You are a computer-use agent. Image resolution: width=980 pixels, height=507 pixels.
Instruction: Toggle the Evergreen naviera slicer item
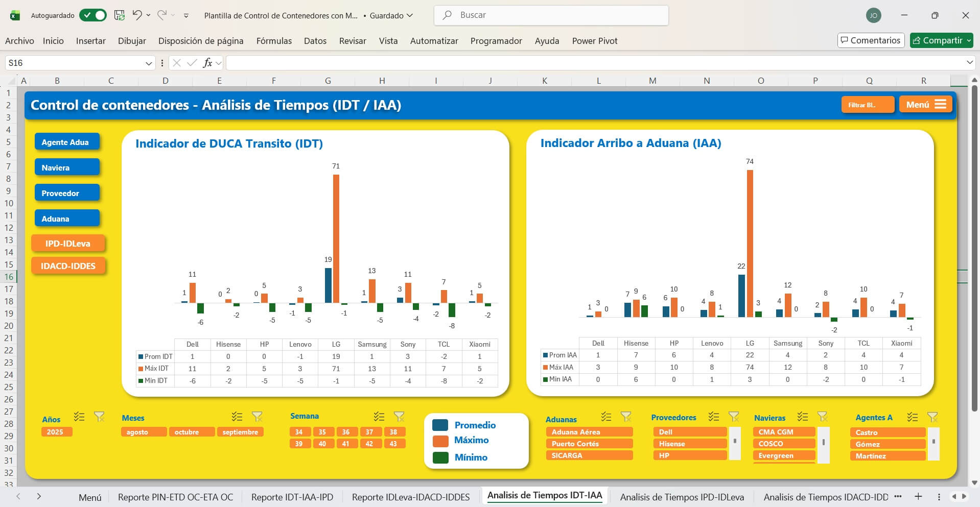click(784, 455)
